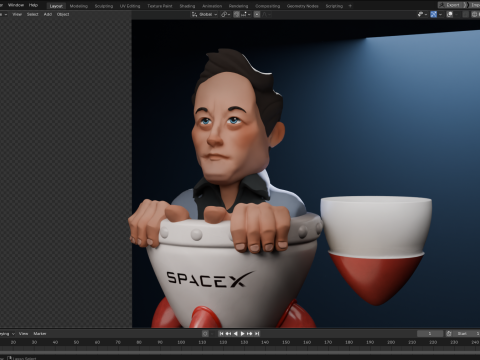The image size is (480, 360).
Task: Open the Shading workspace tab
Action: [187, 6]
